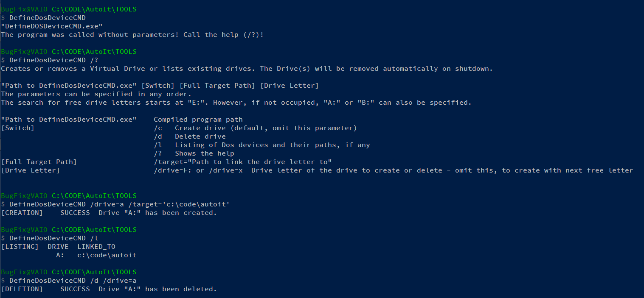Click the "/? Shows the help" line
This screenshot has height=298, width=644.
pyautogui.click(x=194, y=153)
